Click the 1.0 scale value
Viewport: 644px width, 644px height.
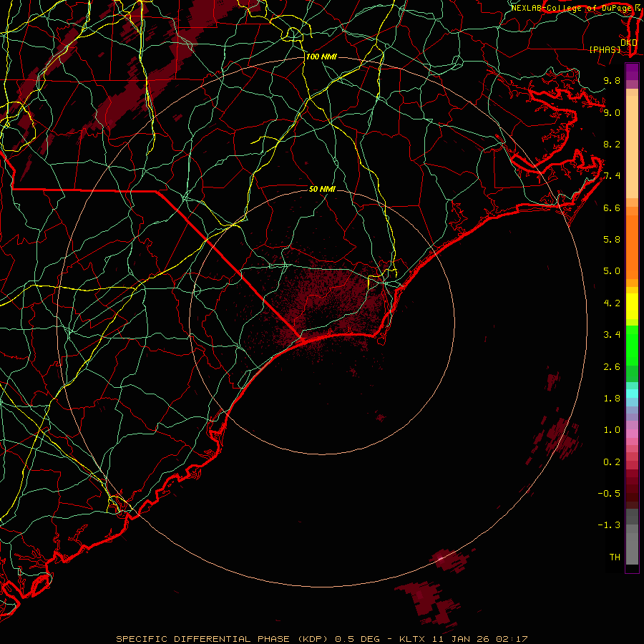[612, 430]
